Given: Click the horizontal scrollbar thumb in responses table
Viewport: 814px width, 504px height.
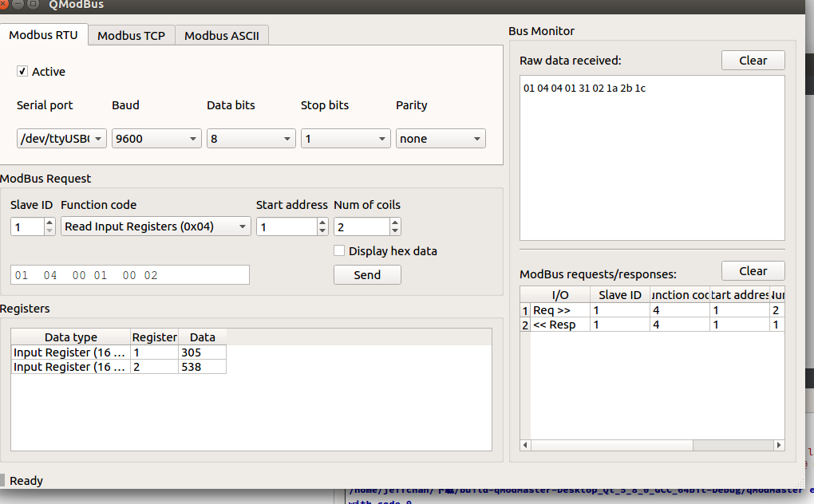Looking at the screenshot, I should click(612, 445).
